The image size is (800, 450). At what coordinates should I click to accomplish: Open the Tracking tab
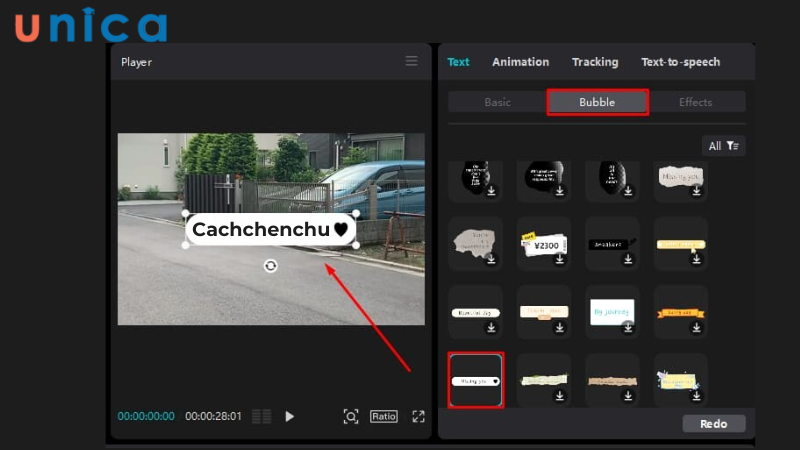tap(595, 62)
